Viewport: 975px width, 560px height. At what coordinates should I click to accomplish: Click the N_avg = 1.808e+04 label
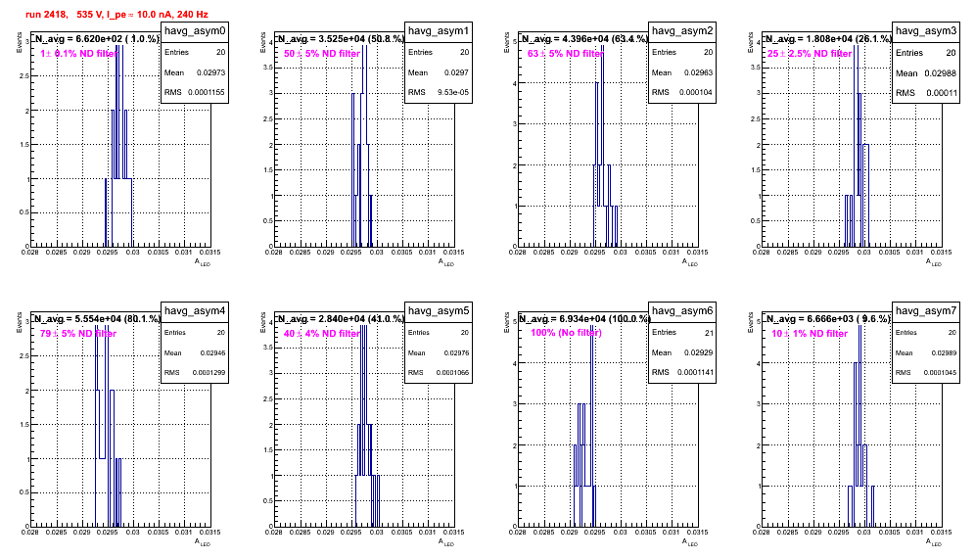(x=828, y=38)
